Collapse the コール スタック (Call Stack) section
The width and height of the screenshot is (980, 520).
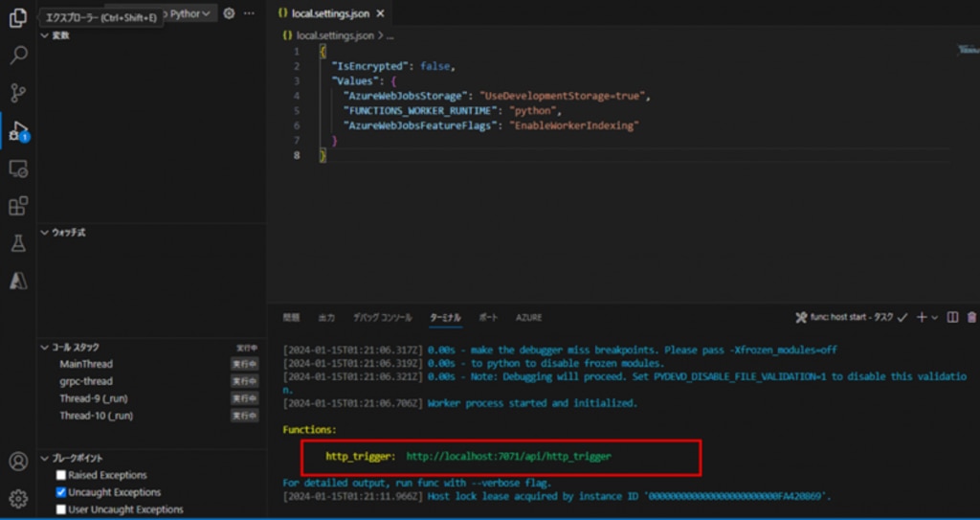pos(45,348)
